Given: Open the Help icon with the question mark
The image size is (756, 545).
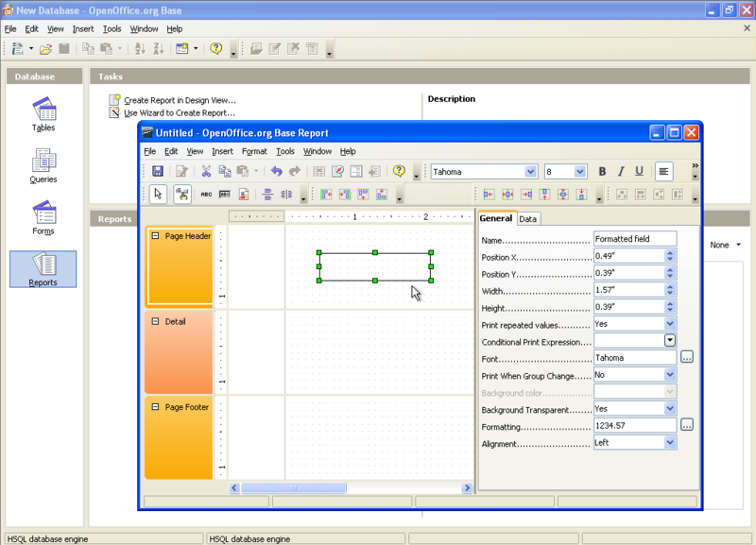Looking at the screenshot, I should pos(397,171).
